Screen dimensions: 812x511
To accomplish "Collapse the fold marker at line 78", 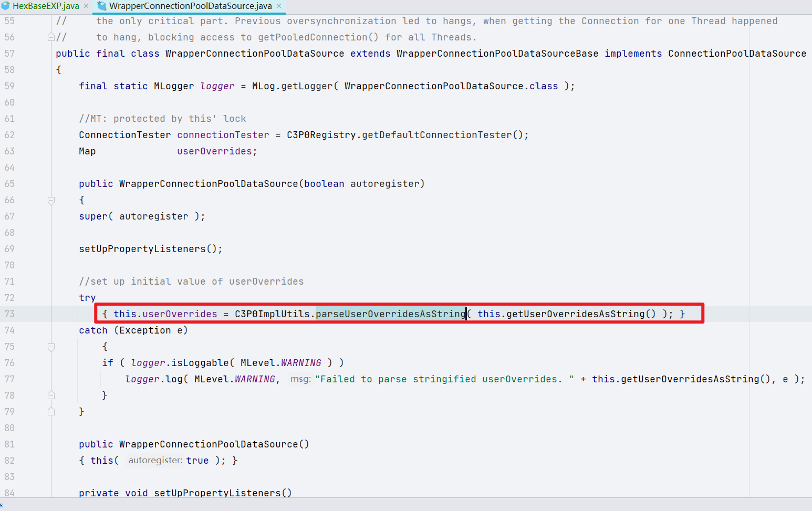I will coord(51,395).
